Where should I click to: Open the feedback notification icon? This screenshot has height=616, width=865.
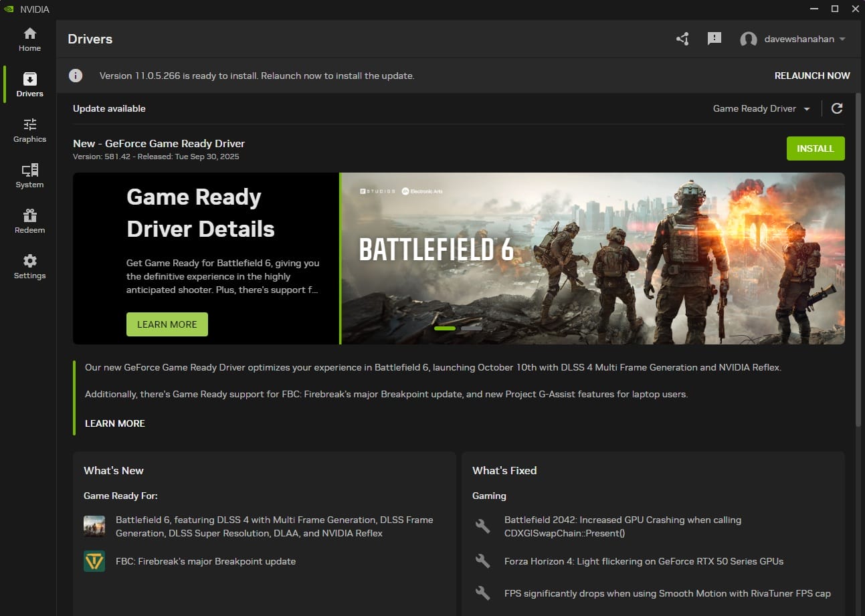click(x=714, y=39)
